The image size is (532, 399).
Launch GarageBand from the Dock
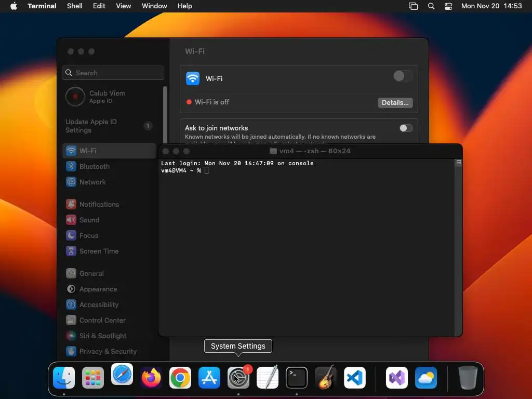tap(326, 378)
